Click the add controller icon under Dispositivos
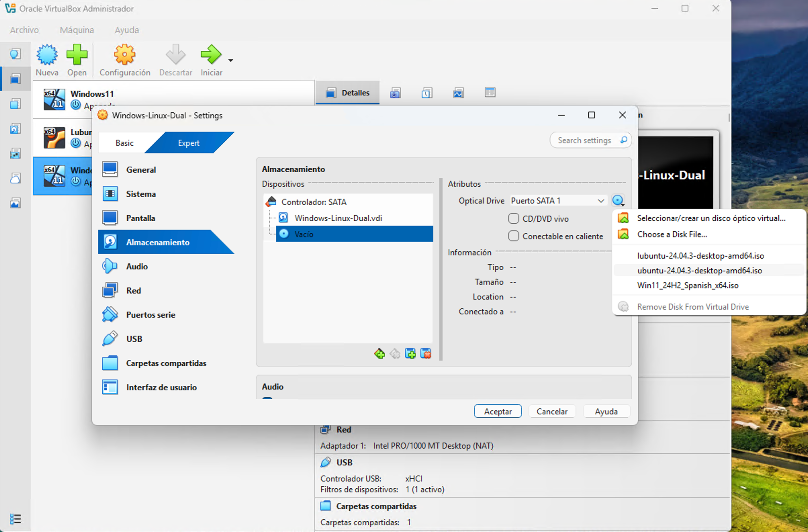808x532 pixels. pos(379,353)
